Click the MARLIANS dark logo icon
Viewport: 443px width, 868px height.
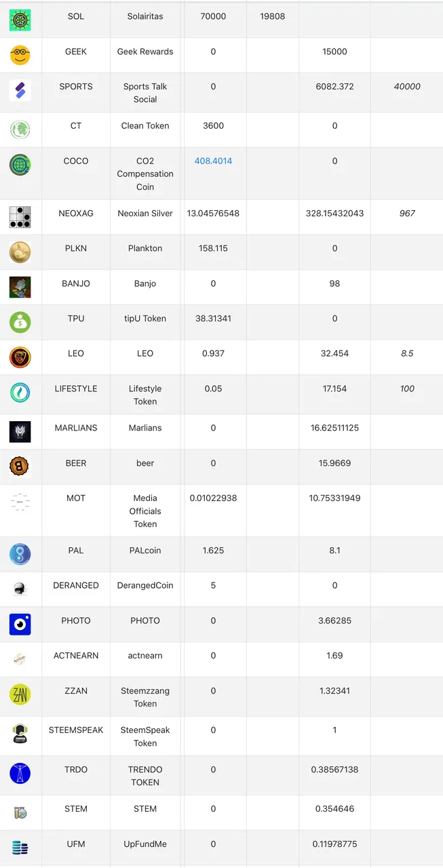(20, 432)
